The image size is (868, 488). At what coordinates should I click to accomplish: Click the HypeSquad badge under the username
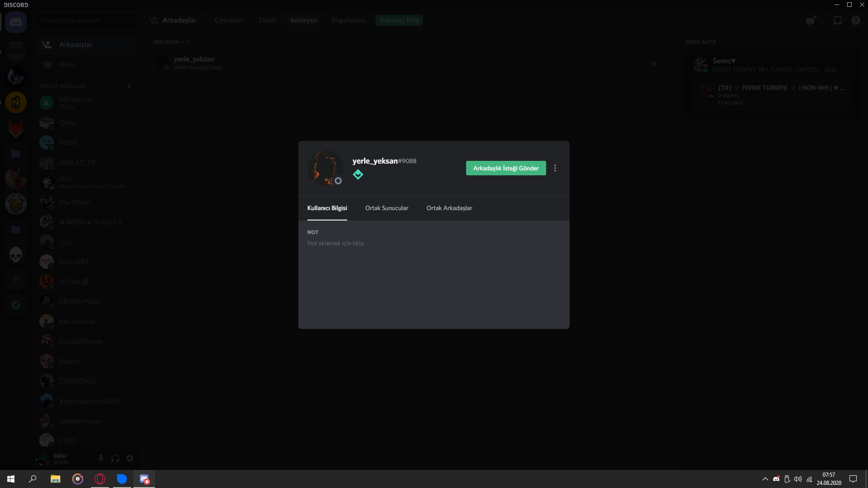pyautogui.click(x=358, y=174)
